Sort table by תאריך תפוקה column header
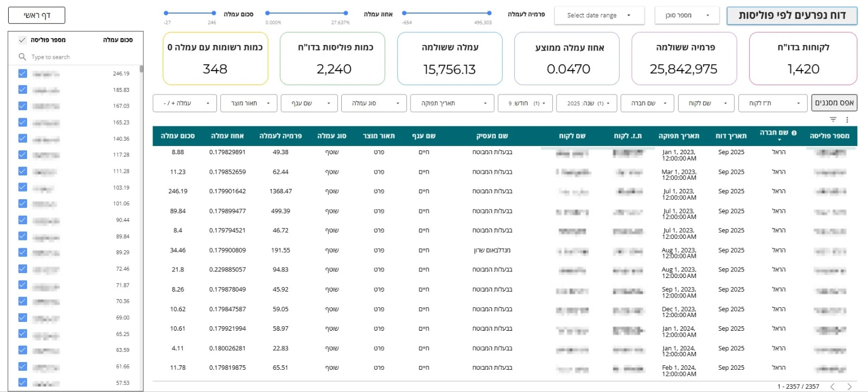Screen dimensions: 868x392 pos(679,136)
